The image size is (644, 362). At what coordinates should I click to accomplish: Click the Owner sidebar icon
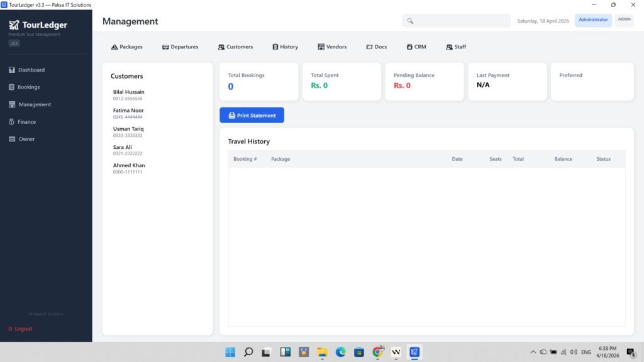pos(11,139)
